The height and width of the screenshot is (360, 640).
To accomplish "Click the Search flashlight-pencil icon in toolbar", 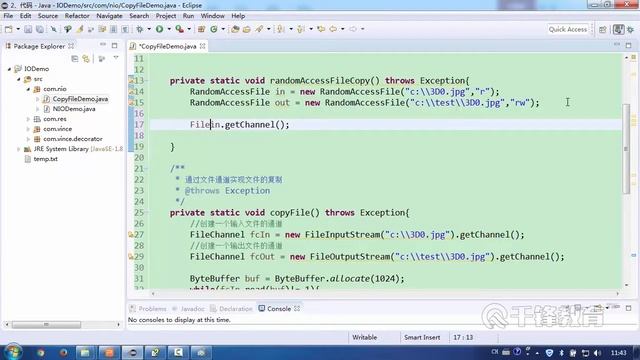I will [x=259, y=29].
